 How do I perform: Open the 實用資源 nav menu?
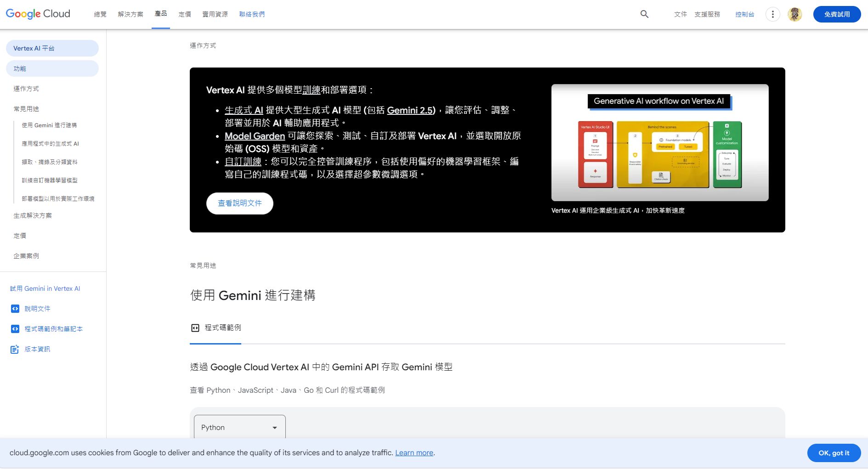tap(215, 14)
